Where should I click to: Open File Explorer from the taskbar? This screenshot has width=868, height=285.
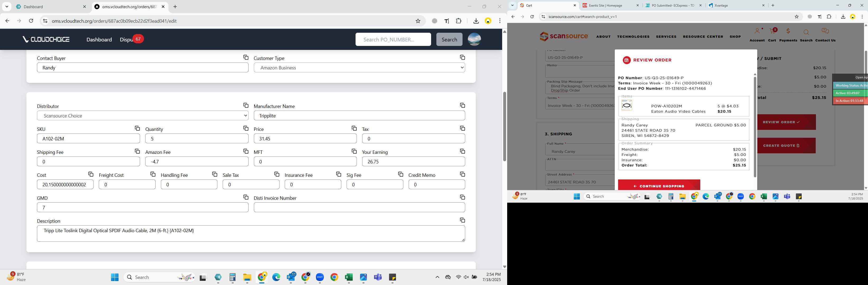(x=247, y=277)
